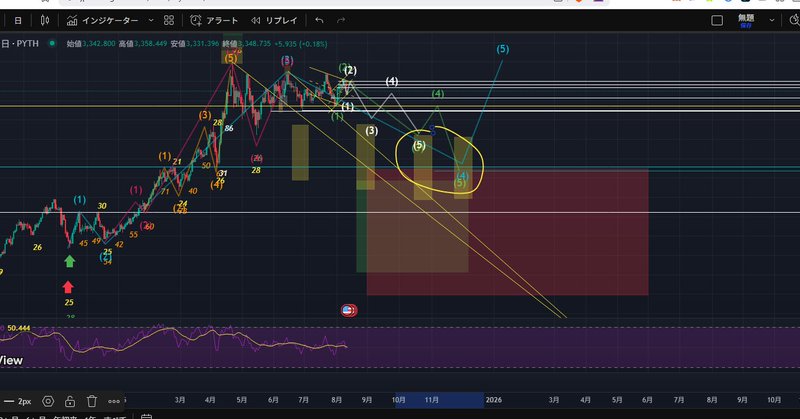The width and height of the screenshot is (800, 419).
Task: Click the closing price value 3,348.735
Action: pos(255,44)
